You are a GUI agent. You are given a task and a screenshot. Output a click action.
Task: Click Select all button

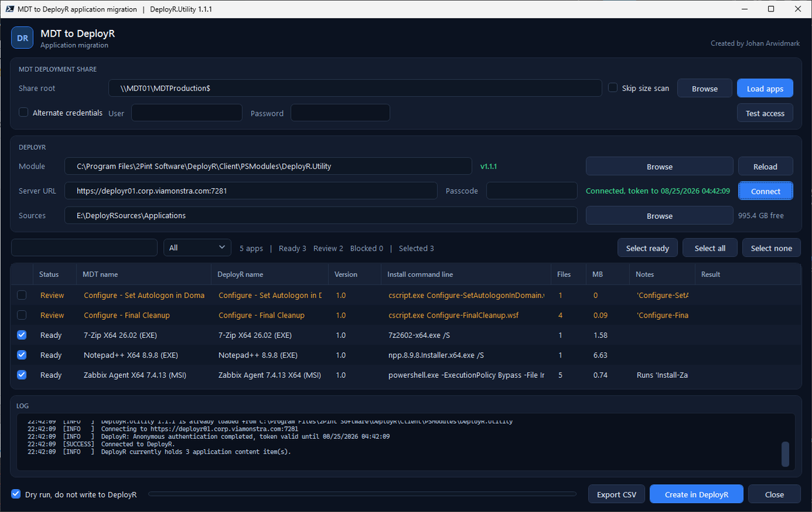710,248
